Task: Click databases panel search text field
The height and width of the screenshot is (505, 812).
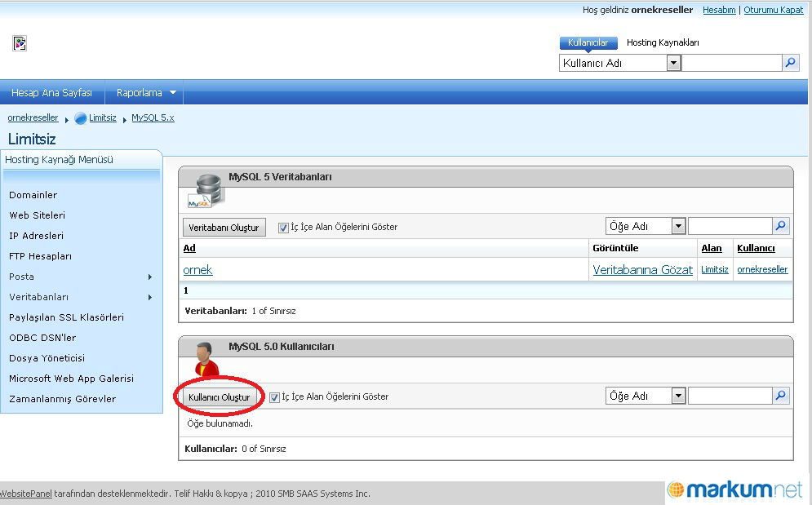Action: click(730, 226)
